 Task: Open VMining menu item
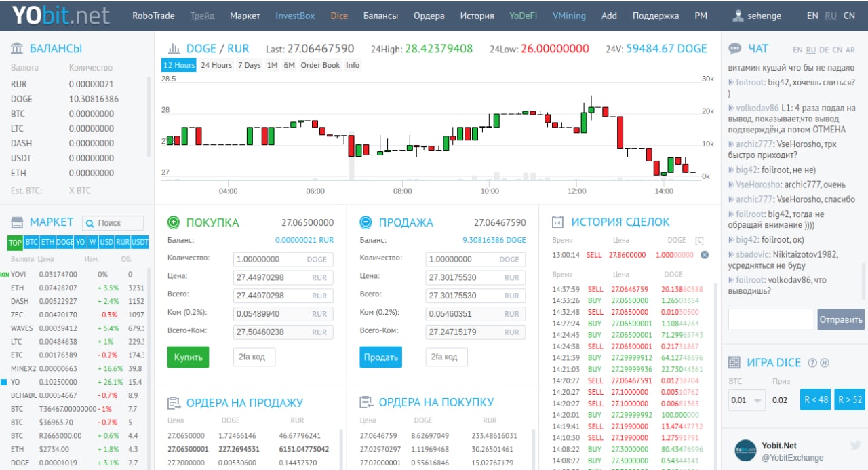click(569, 16)
